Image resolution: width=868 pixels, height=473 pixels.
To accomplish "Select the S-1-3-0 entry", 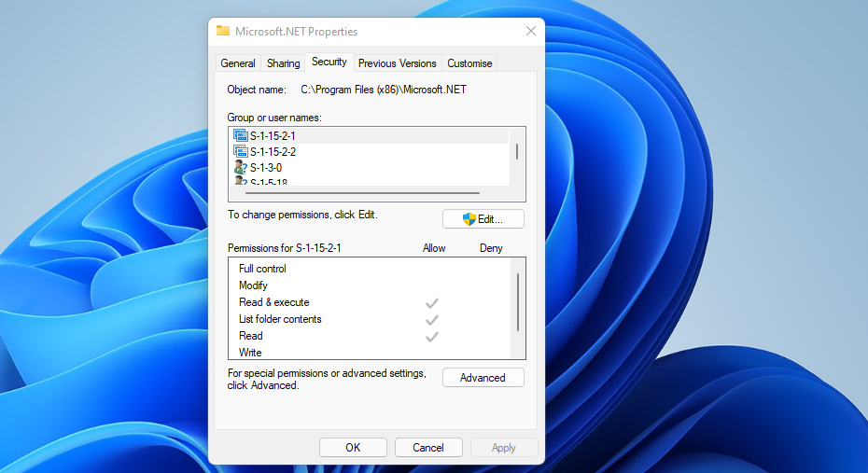I will coord(370,168).
